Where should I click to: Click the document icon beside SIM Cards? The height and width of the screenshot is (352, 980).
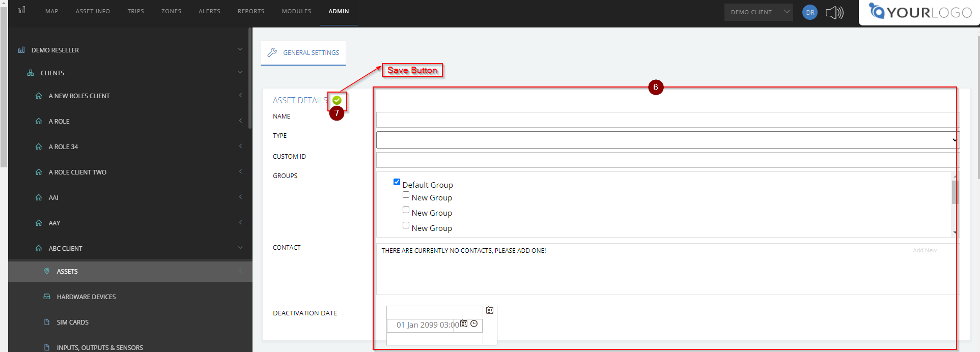point(47,322)
